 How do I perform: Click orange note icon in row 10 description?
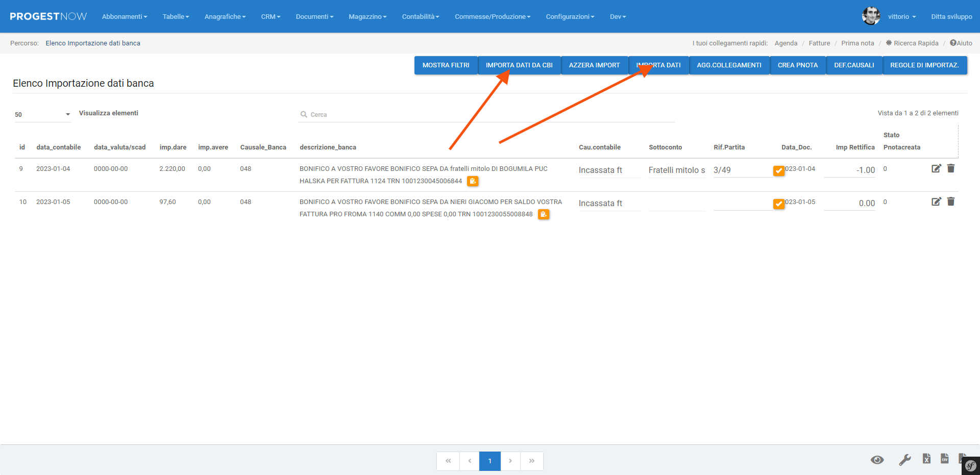pyautogui.click(x=544, y=214)
